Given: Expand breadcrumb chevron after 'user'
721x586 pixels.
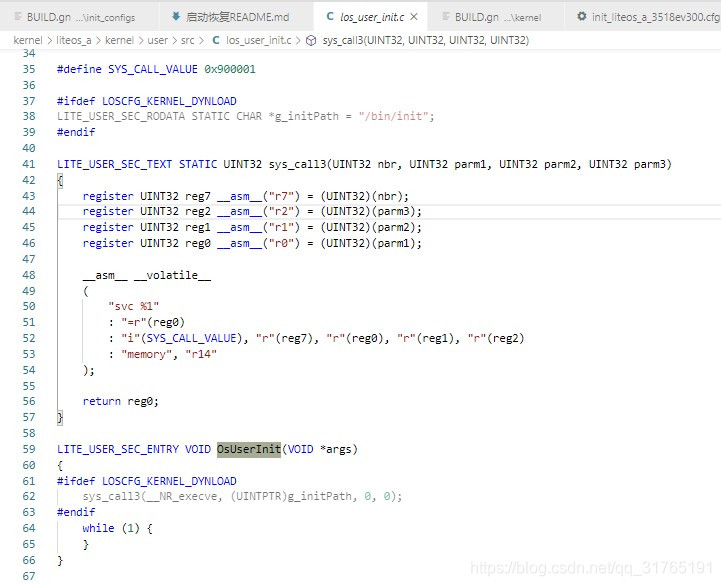Looking at the screenshot, I should 174,40.
